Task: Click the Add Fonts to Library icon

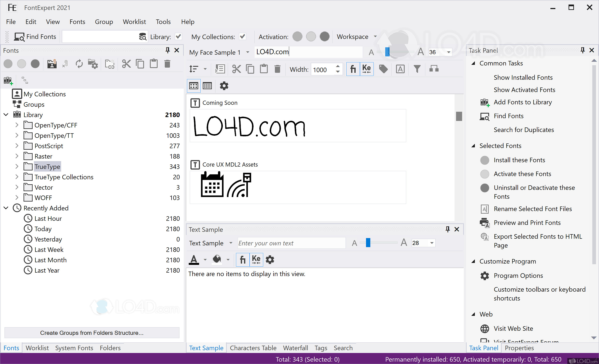Action: coord(485,102)
